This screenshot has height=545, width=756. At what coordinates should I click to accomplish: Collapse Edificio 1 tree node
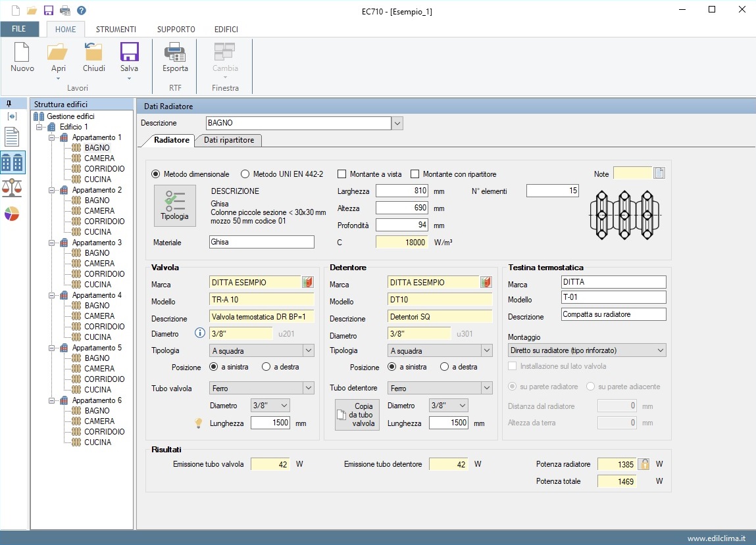click(39, 127)
